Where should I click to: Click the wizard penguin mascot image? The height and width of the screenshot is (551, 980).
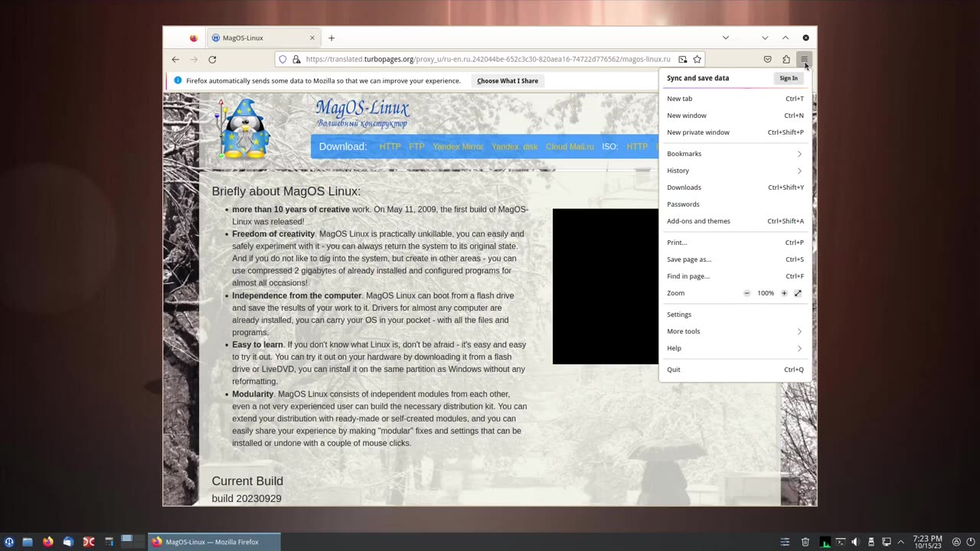[x=243, y=128]
